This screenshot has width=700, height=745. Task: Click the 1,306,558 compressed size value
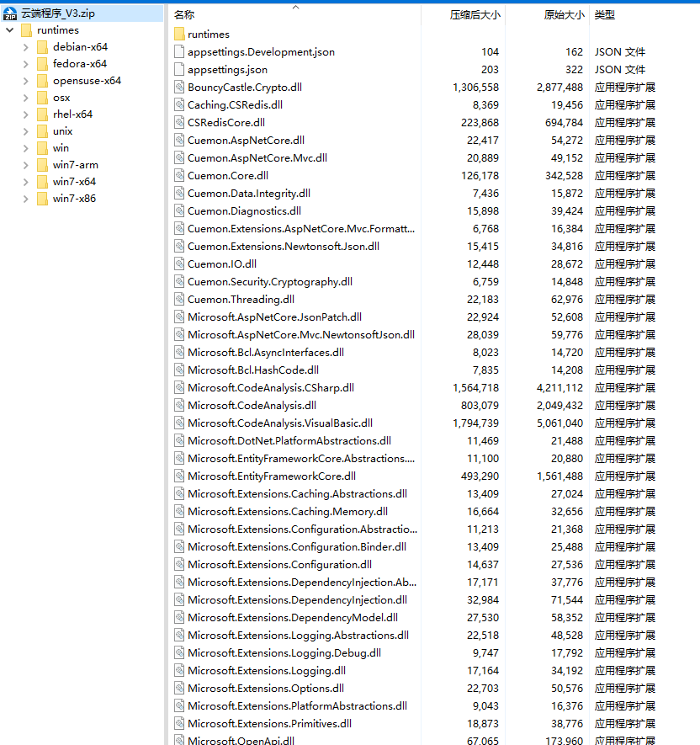(x=476, y=87)
